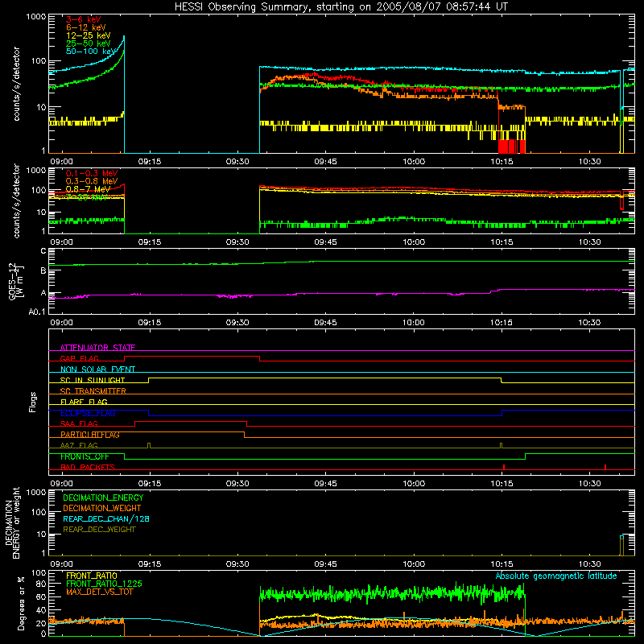
Task: Click the Degrees or % axis label
Action: coord(21,603)
